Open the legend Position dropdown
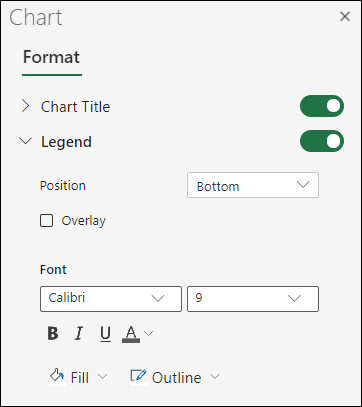 coord(253,185)
